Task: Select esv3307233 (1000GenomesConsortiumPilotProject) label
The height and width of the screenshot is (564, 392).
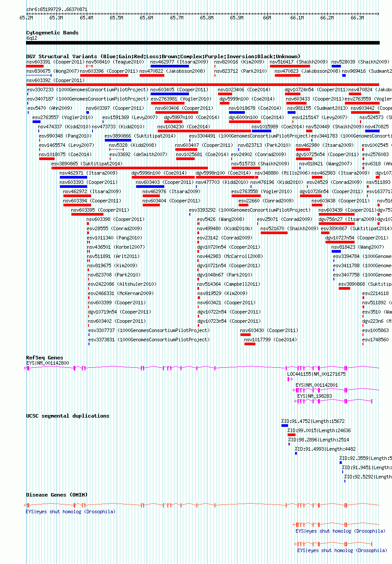Action: [x=88, y=90]
